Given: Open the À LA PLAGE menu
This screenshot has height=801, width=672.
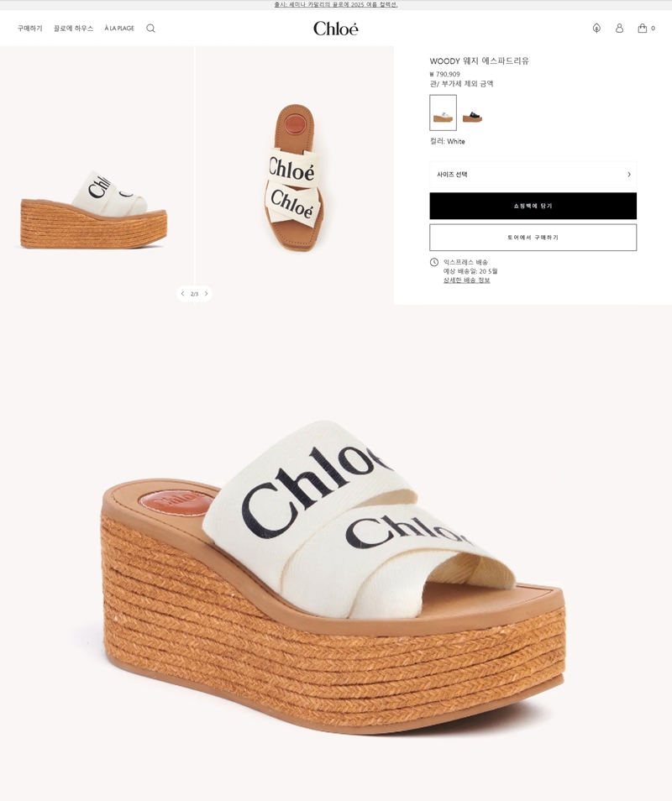Looking at the screenshot, I should [119, 28].
